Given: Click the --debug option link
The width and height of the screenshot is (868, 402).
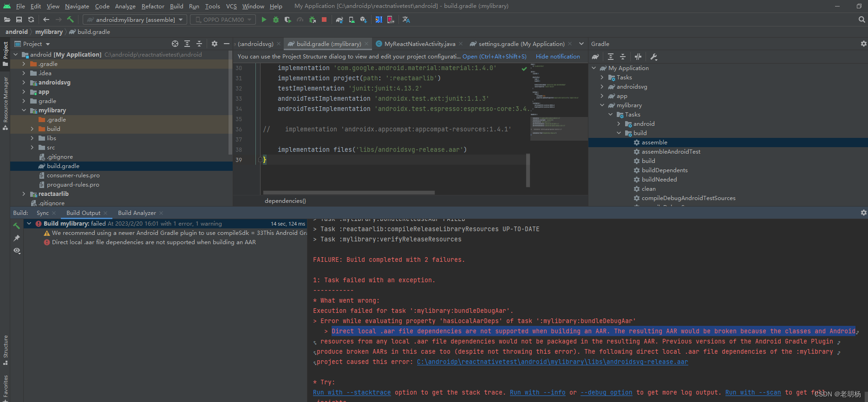Looking at the screenshot, I should [x=606, y=393].
